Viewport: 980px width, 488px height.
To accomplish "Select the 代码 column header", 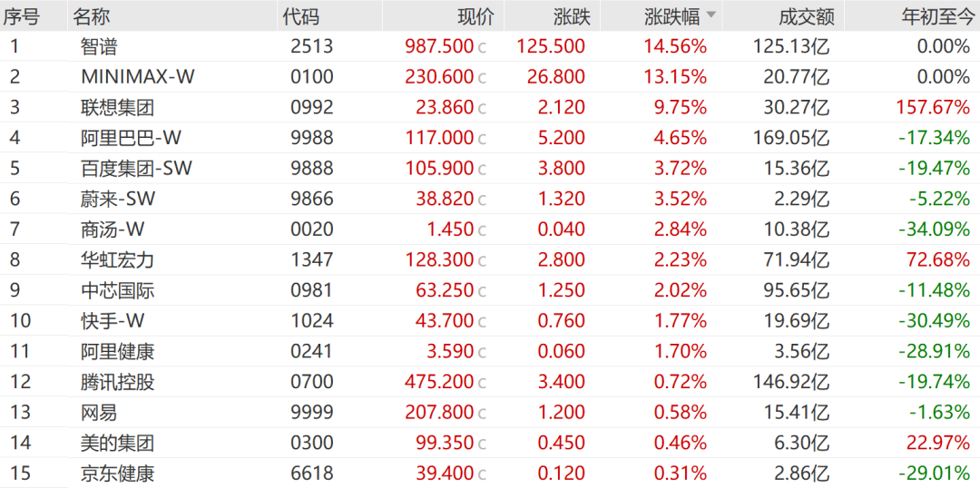I will point(300,17).
